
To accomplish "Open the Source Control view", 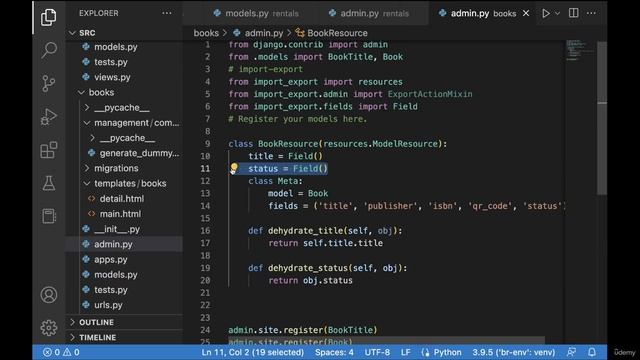I will coord(49,83).
